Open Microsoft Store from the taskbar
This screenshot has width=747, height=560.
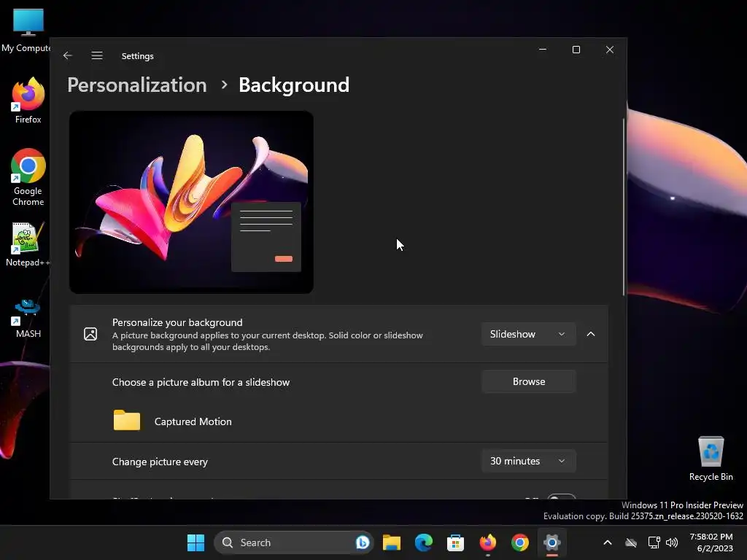tap(455, 542)
